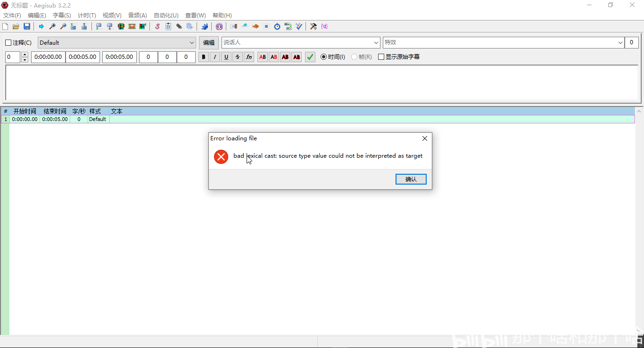Open the Automation manager icon
The width and height of the screenshot is (644, 348).
point(205,26)
